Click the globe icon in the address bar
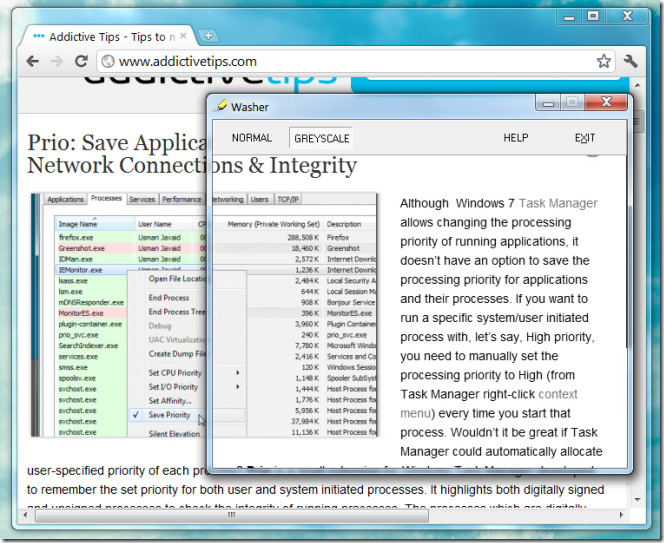The height and width of the screenshot is (543, 664). [x=108, y=61]
